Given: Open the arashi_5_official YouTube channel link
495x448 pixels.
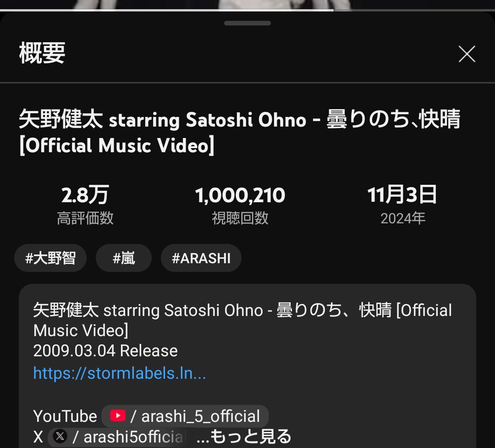Looking at the screenshot, I should (x=185, y=416).
